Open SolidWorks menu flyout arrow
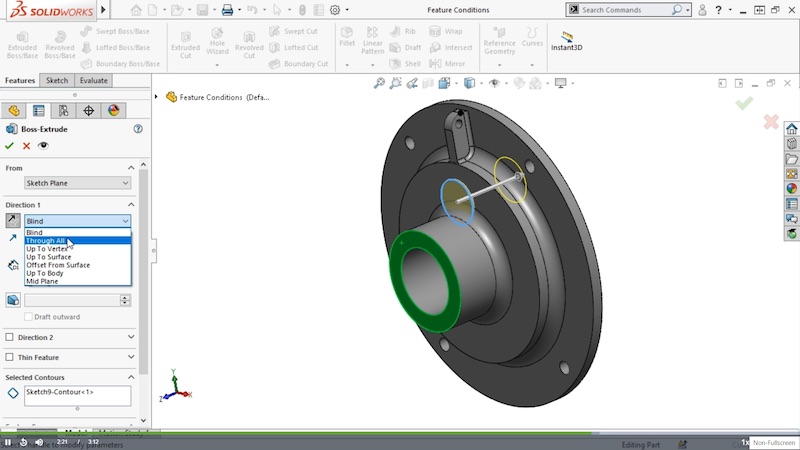 tap(103, 10)
